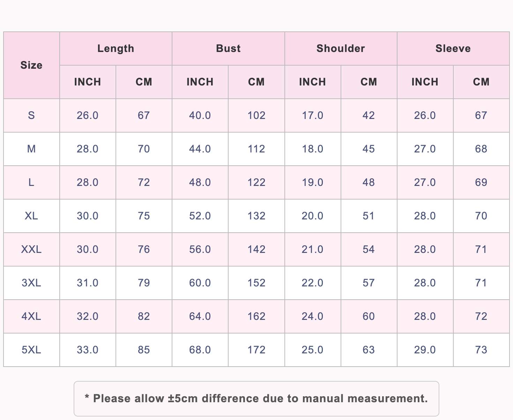Select the XL shoulder value 51
Screen dimensions: 513x420
(369, 216)
